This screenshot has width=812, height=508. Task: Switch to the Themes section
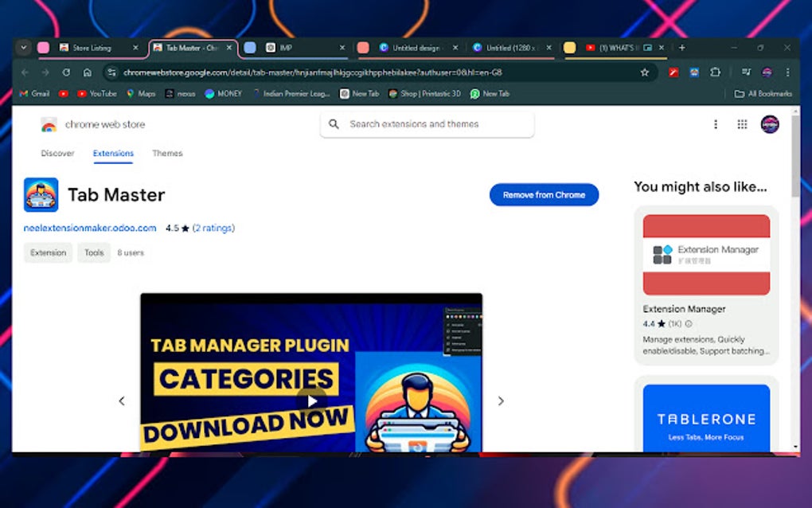coord(167,153)
